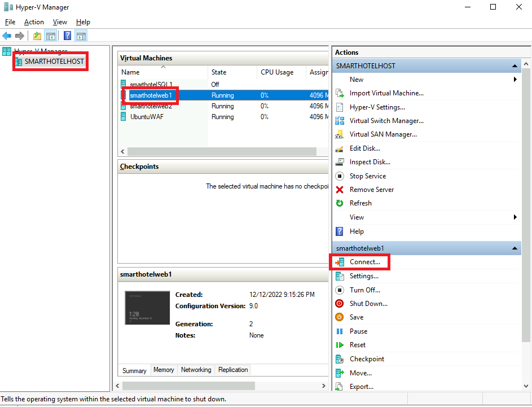This screenshot has width=532, height=407.
Task: Select the smarthotelSQL1 virtual machine row
Action: coord(224,85)
